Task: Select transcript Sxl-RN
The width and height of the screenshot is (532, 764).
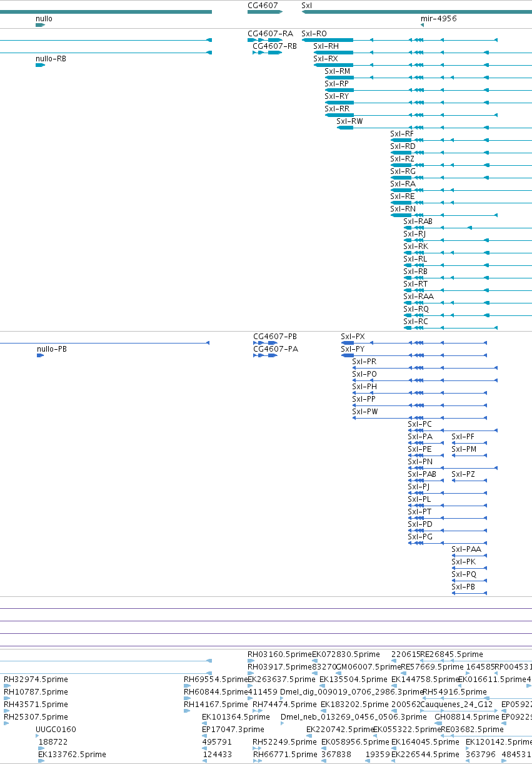Action: click(403, 209)
